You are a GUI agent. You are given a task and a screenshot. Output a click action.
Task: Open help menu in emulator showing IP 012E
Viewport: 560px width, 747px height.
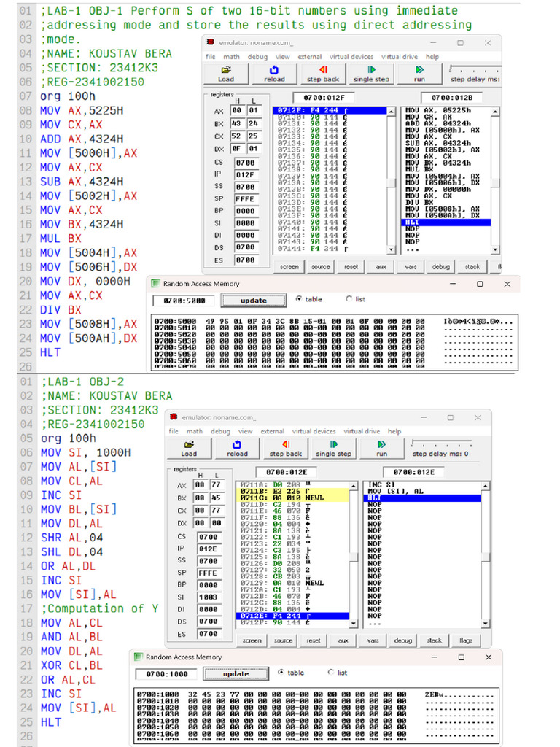[394, 431]
